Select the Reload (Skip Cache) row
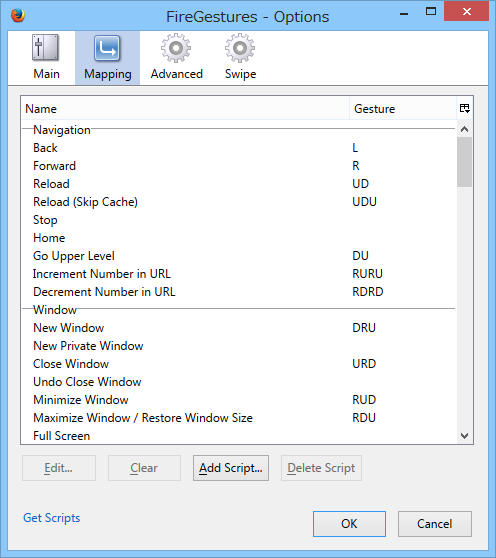The width and height of the screenshot is (496, 558). (x=239, y=202)
